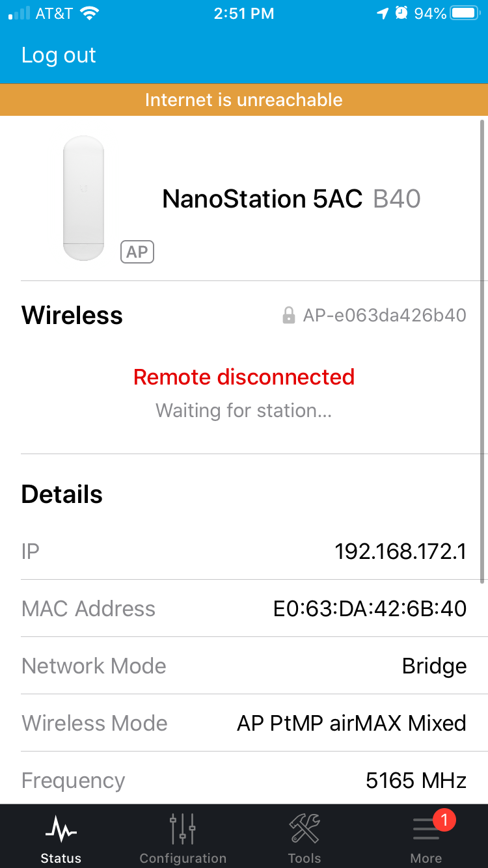The image size is (488, 868).
Task: Tap the Internet is unreachable banner
Action: pos(244,100)
